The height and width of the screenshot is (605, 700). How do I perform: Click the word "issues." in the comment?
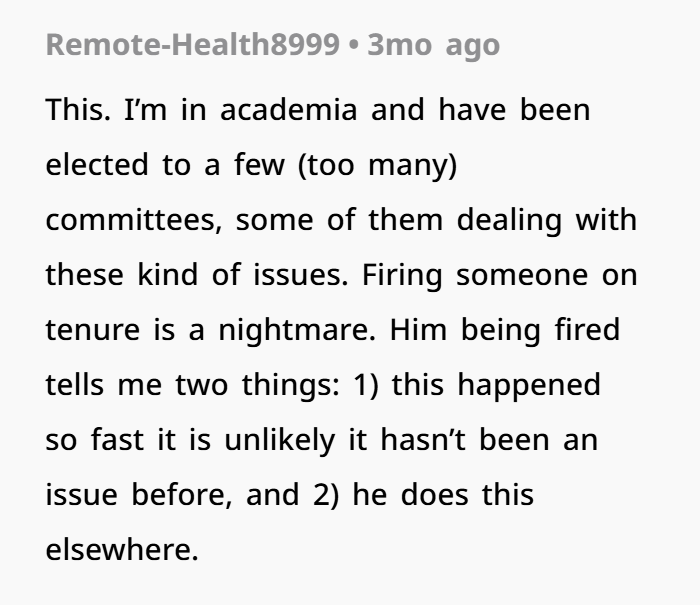(300, 275)
